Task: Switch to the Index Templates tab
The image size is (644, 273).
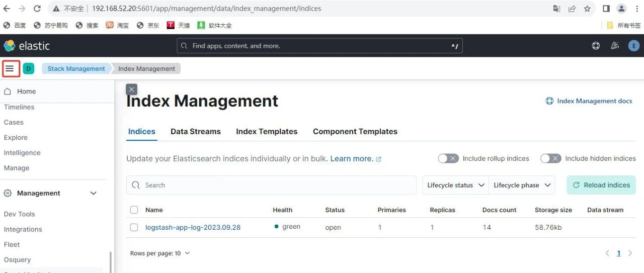Action: [x=267, y=131]
